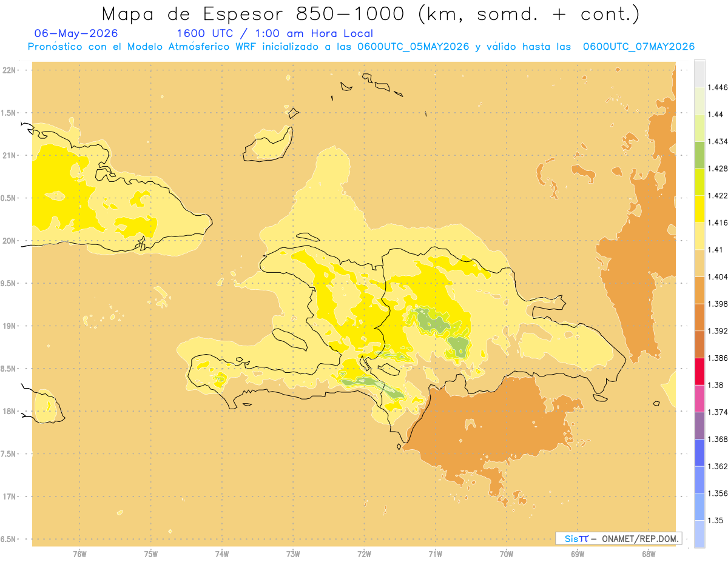The height and width of the screenshot is (562, 728).
Task: Click the Sis ONAMET/REP.DOM. credit label
Action: pos(619,538)
